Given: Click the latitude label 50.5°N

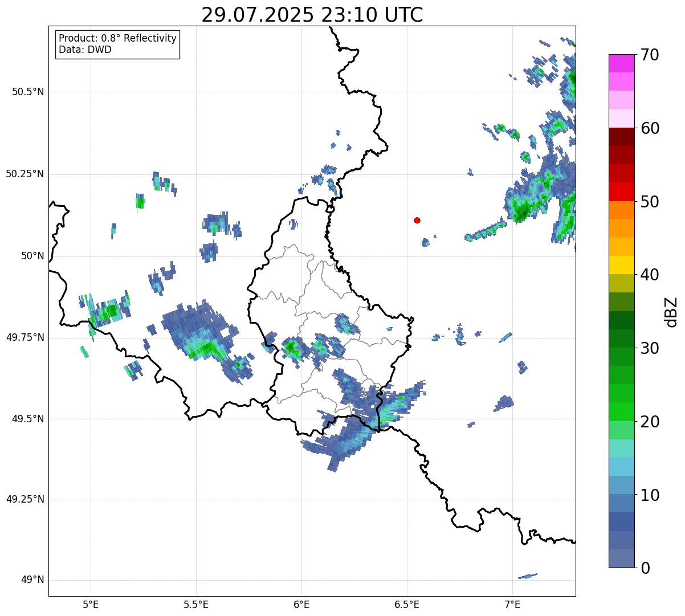Looking at the screenshot, I should click(28, 92).
